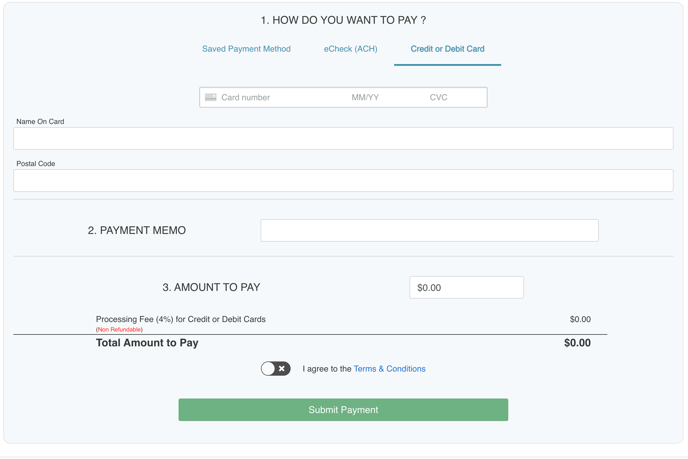The width and height of the screenshot is (688, 459).
Task: Open the Credit or Debit Card tab
Action: point(447,49)
